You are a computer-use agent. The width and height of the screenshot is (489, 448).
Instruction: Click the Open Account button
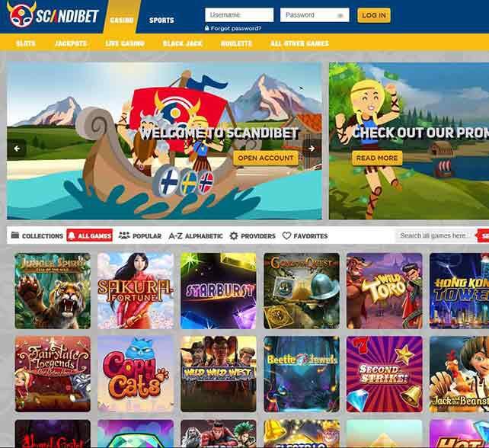[x=266, y=158]
